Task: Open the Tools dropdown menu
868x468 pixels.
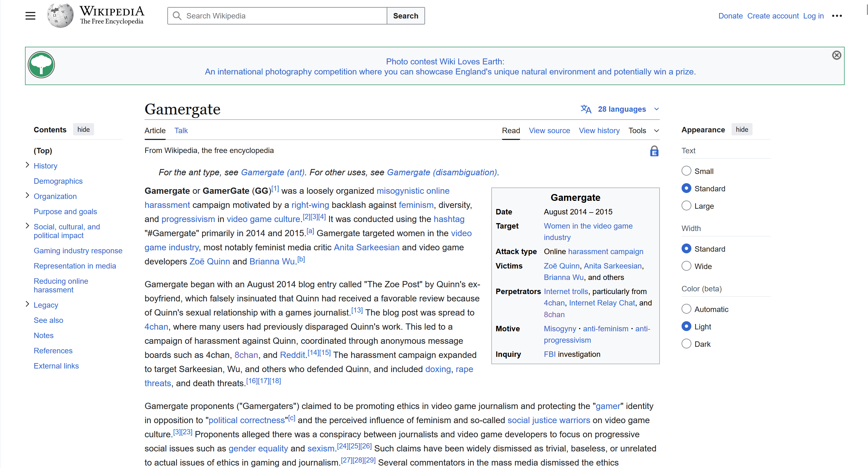Action: pos(643,131)
